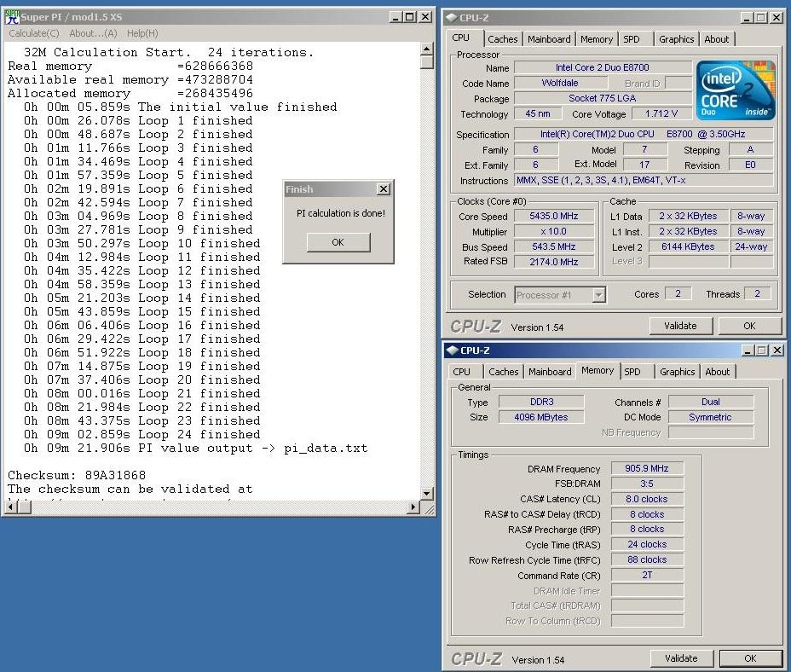Click the Super PI vertical scroll thumb

tap(427, 62)
